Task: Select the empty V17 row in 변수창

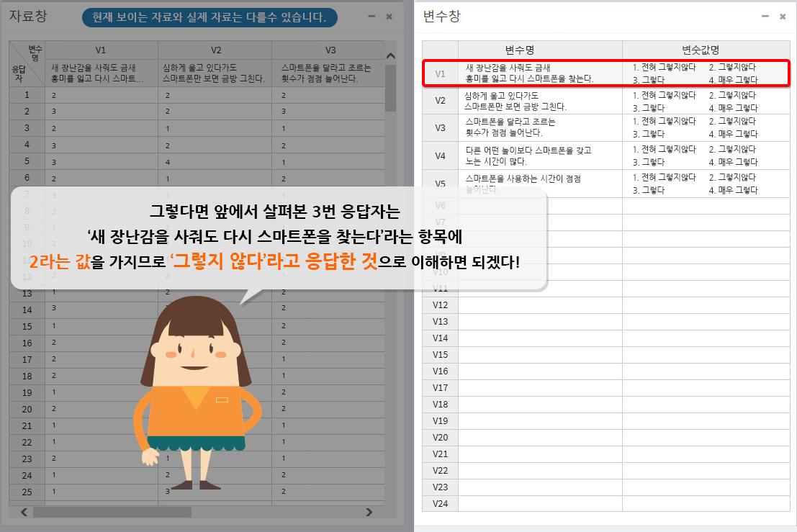Action: (x=606, y=388)
